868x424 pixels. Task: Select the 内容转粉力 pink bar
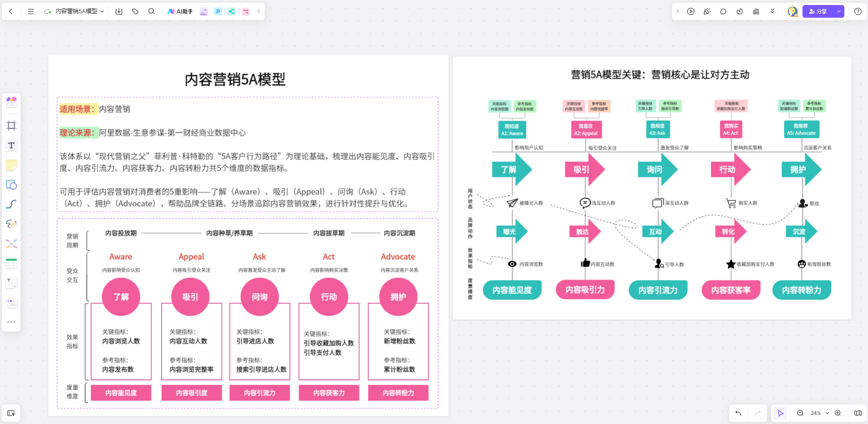tap(398, 393)
